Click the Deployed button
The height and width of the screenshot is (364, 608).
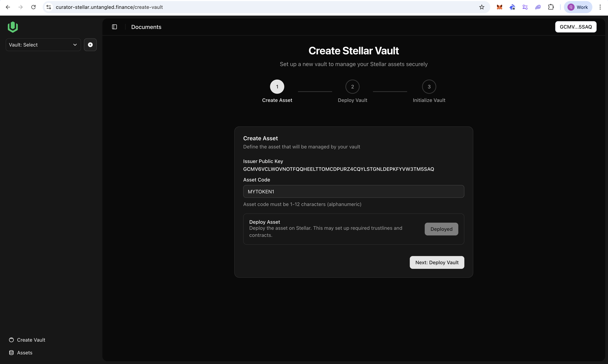[x=441, y=229]
